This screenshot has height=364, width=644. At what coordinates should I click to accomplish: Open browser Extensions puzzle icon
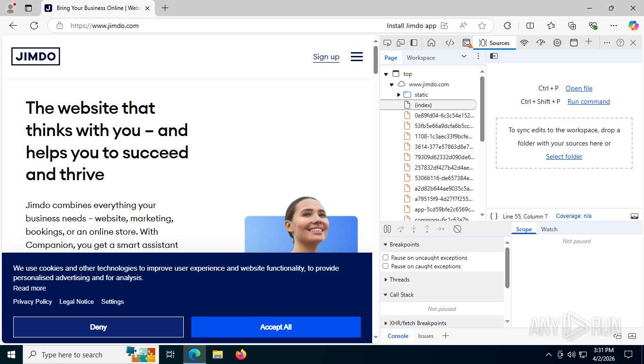coord(507,26)
